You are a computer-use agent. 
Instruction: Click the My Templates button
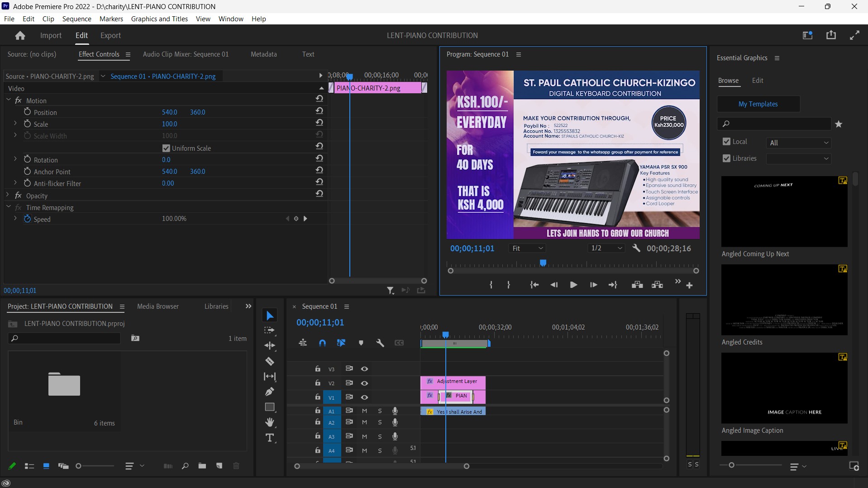tap(758, 104)
